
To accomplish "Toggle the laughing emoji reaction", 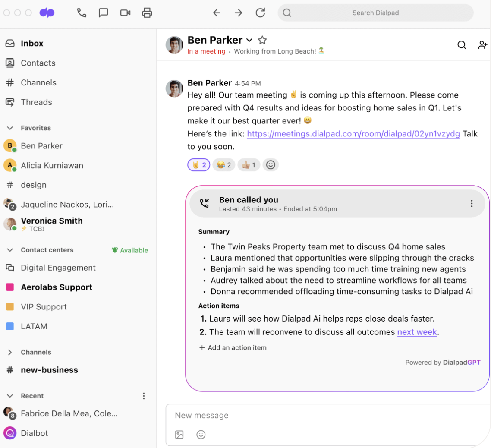I will click(x=224, y=165).
